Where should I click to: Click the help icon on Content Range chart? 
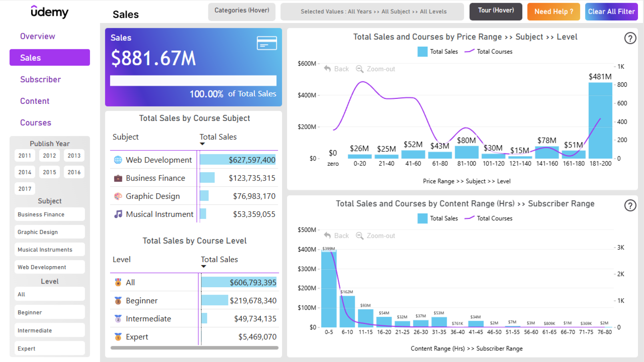click(630, 205)
